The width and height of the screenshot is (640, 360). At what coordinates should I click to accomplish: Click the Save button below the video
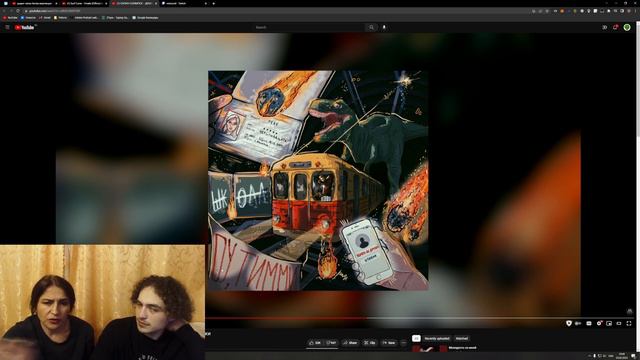coord(389,343)
